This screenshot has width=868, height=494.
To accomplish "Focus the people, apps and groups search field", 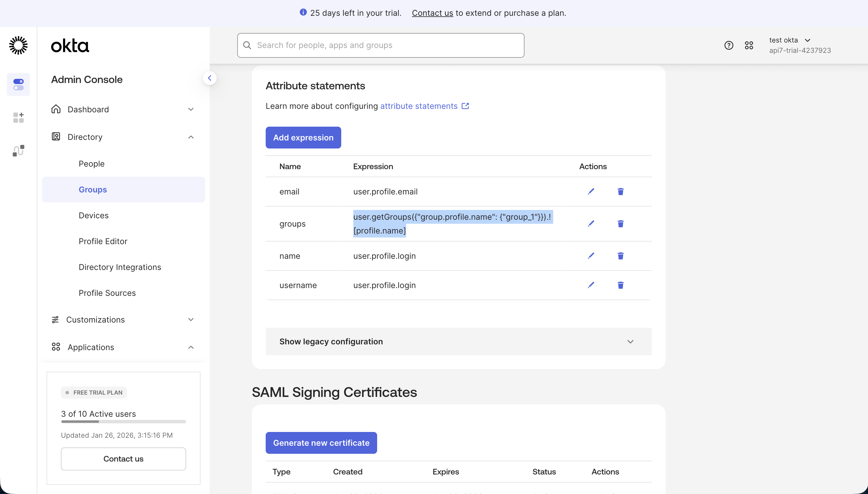I will 381,45.
